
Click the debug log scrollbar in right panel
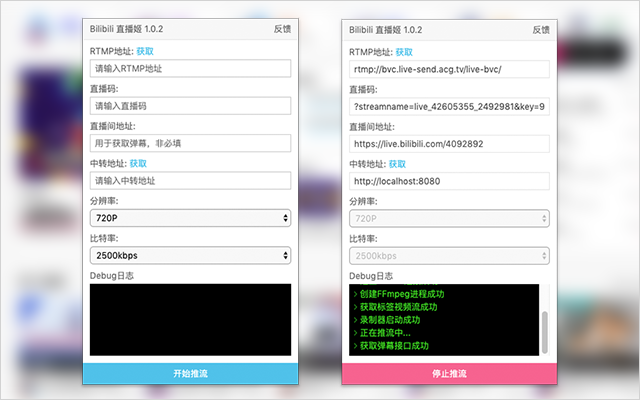pyautogui.click(x=544, y=333)
